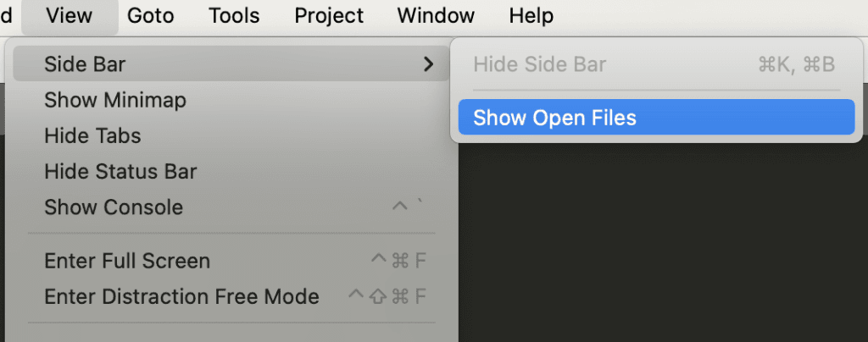
Task: Open the Tools menu
Action: (x=235, y=15)
